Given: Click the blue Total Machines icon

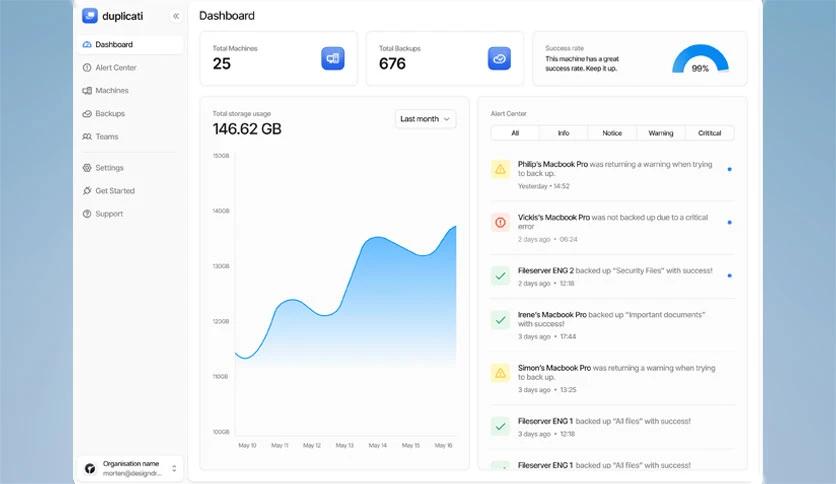Looking at the screenshot, I should [x=332, y=59].
